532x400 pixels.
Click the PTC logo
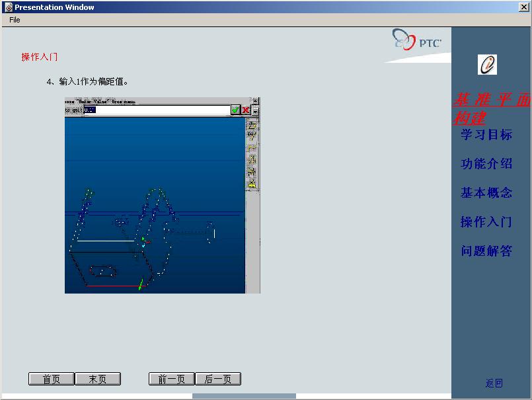pos(417,41)
